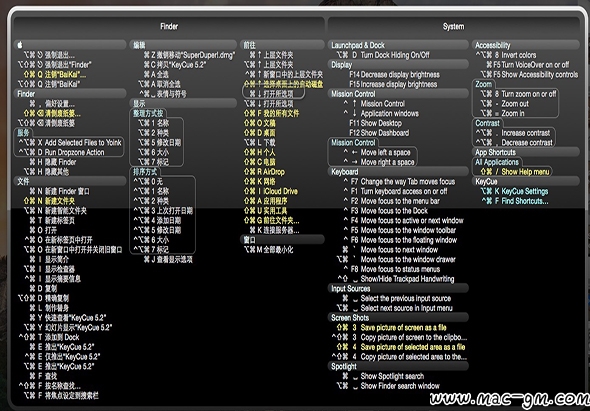The height and width of the screenshot is (411, 590).
Task: Click the "Application windows" shortcut row
Action: tap(380, 113)
